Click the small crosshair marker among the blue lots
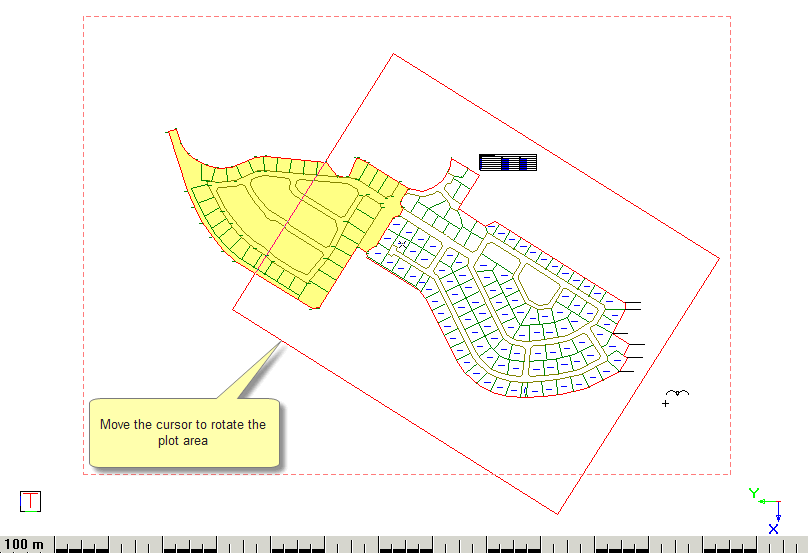The width and height of the screenshot is (808, 553). pos(402,243)
